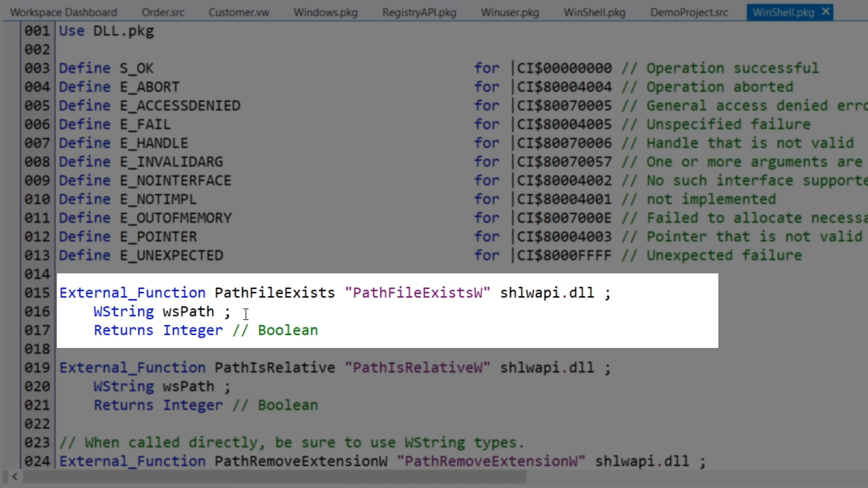Click the "Use DLL.pkg" statement on line 001

(106, 31)
